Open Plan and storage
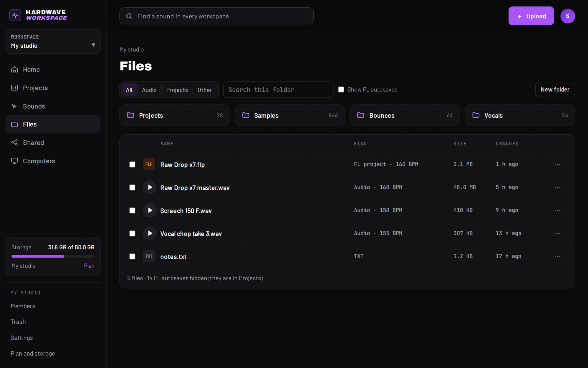This screenshot has height=368, width=588. point(33,353)
